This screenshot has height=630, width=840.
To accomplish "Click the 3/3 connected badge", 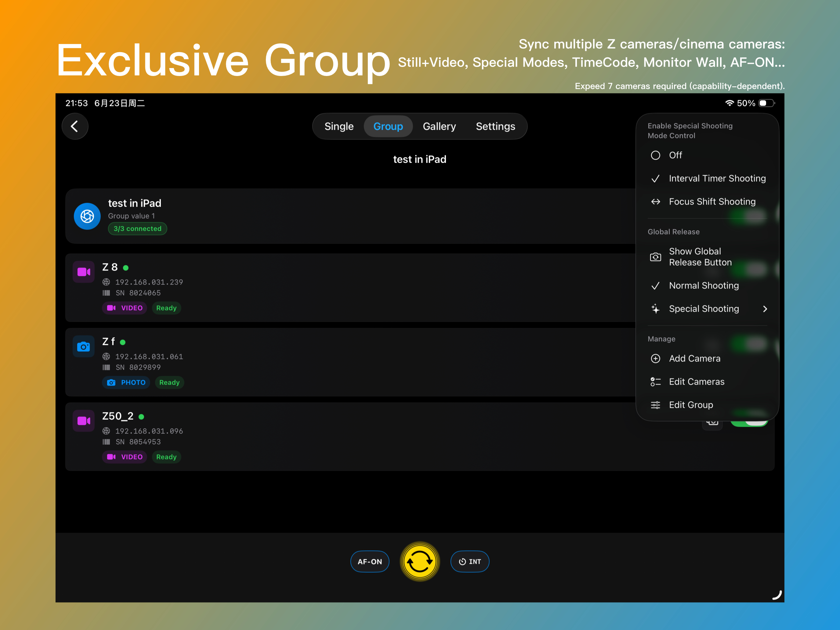I will click(137, 229).
